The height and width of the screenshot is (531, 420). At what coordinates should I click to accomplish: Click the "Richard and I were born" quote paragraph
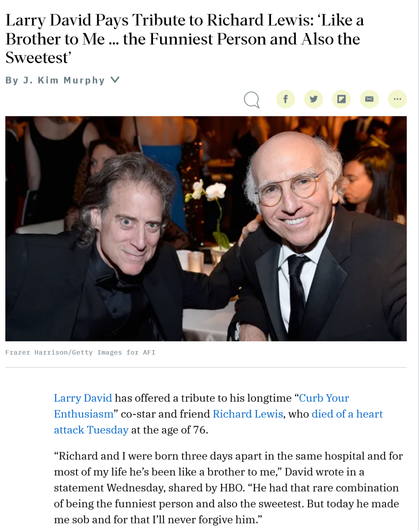tap(228, 488)
